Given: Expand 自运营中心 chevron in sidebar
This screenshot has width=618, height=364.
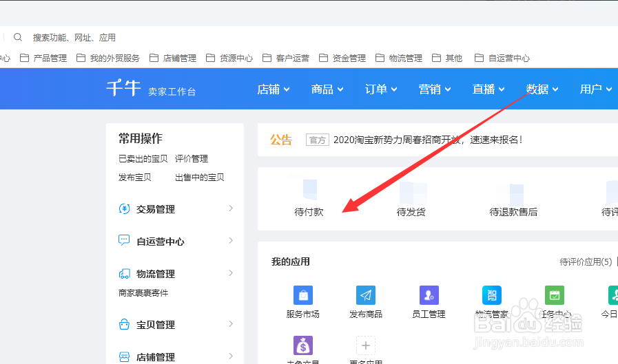Looking at the screenshot, I should pos(231,240).
